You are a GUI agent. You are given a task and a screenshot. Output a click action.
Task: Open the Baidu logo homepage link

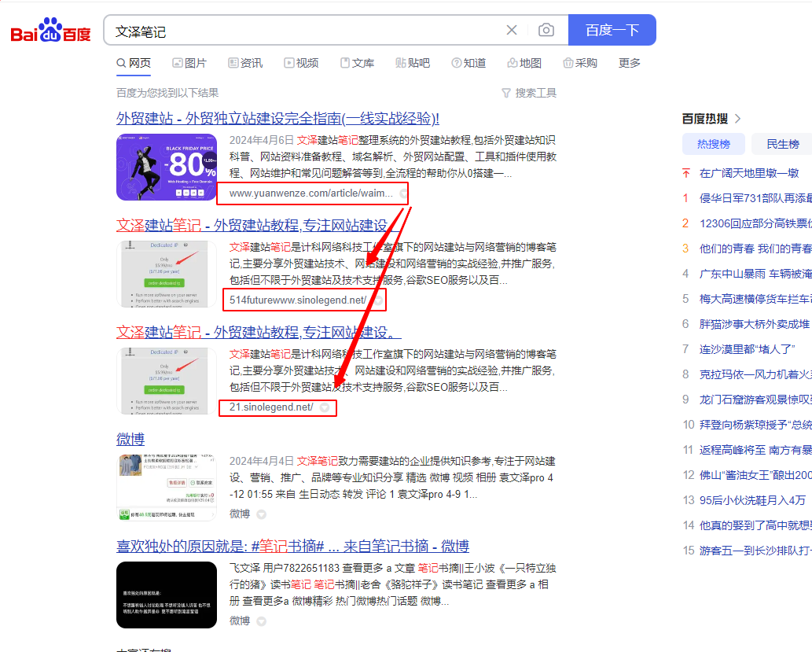(51, 30)
